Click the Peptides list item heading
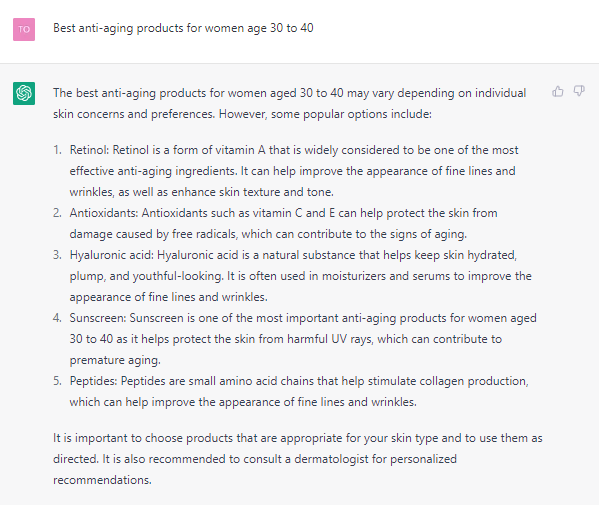Viewport: 599px width, 505px height. pos(94,381)
